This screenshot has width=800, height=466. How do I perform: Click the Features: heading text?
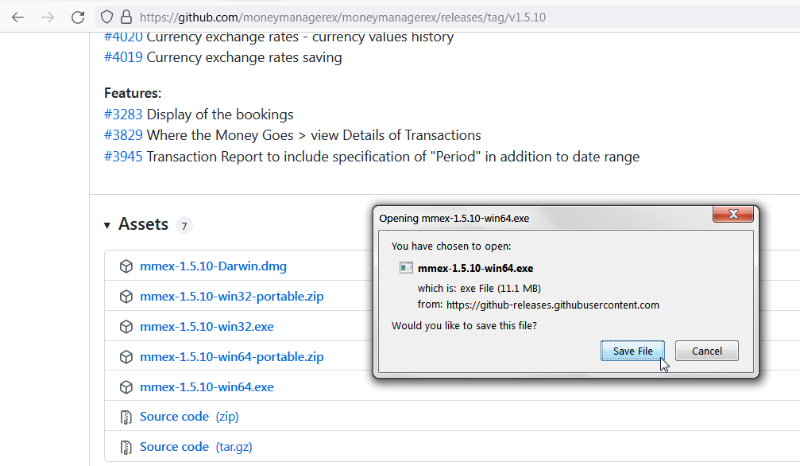point(133,93)
